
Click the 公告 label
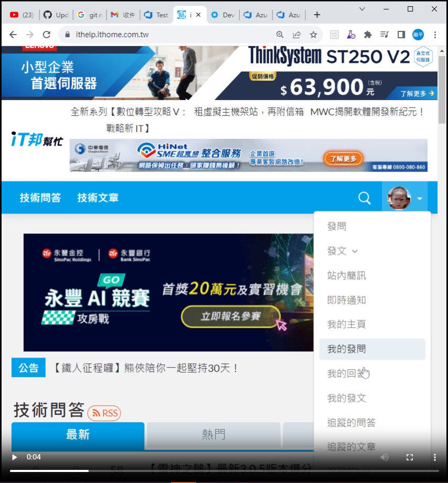pos(28,368)
